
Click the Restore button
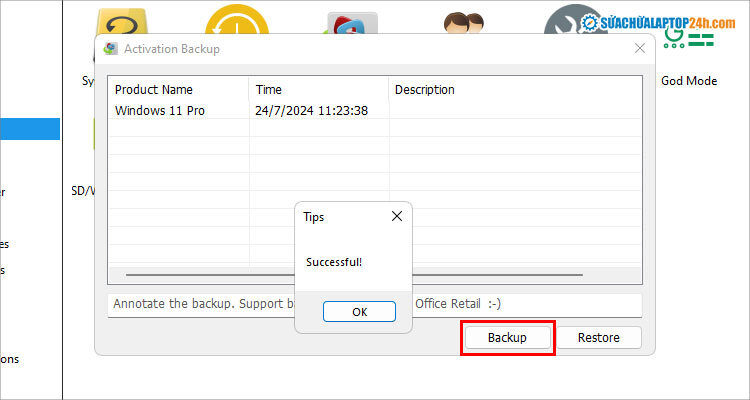(x=598, y=337)
